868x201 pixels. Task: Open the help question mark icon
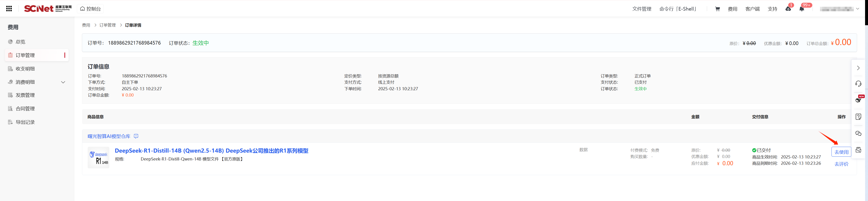tap(858, 117)
